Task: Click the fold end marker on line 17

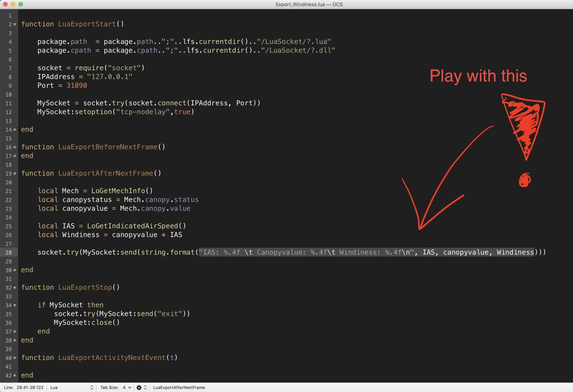Action: point(15,156)
